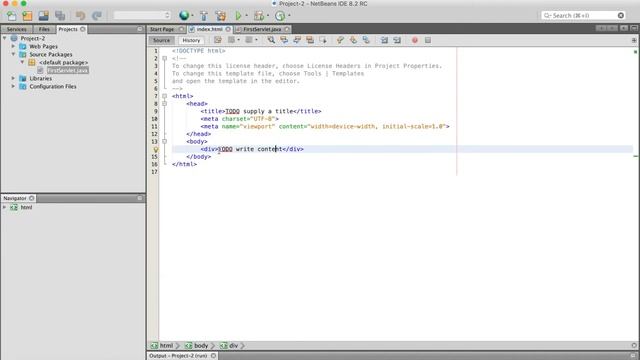Collapse the head tag fold on line 8

164,104
